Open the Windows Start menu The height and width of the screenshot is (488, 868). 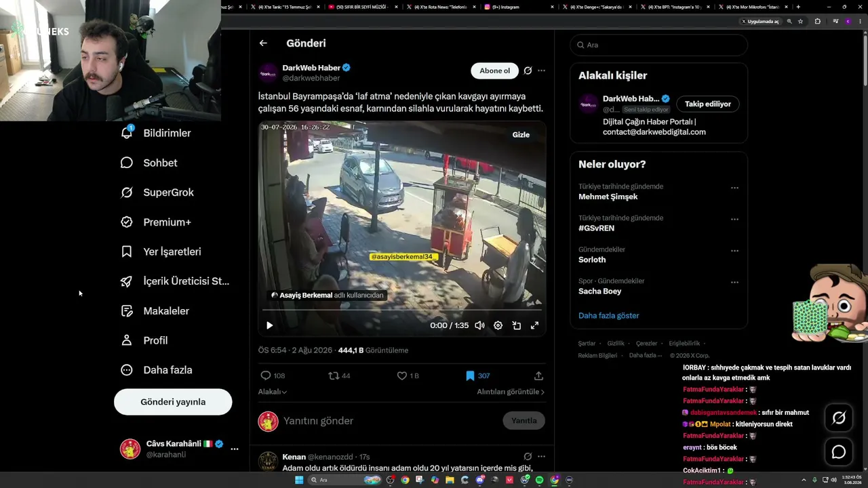click(298, 480)
